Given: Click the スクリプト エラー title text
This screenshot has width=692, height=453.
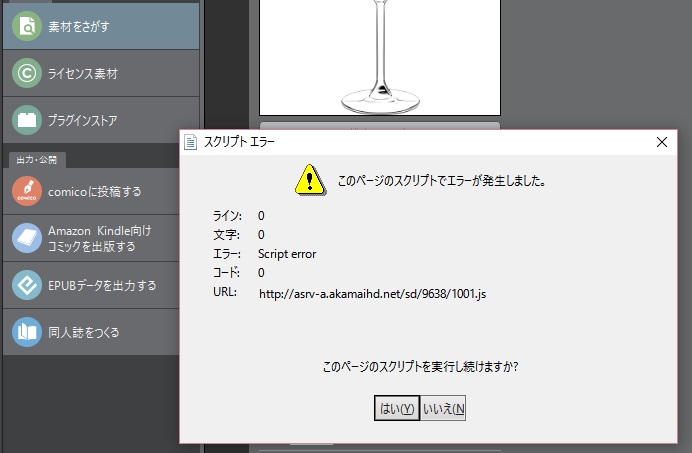Looking at the screenshot, I should 239,142.
